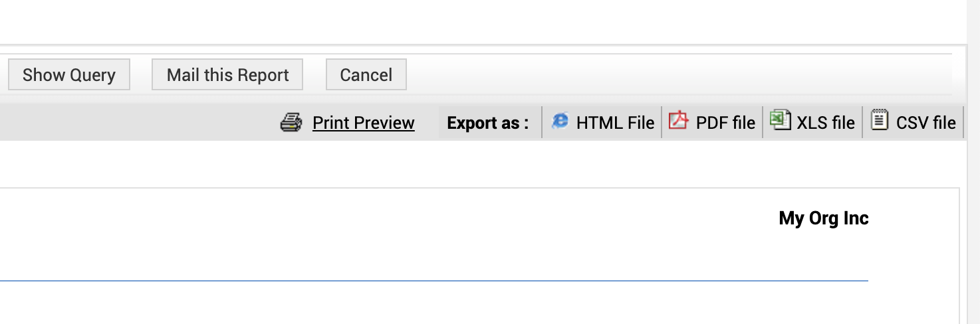Click empty button bar right of Cancel
This screenshot has height=324, width=980.
[665, 75]
